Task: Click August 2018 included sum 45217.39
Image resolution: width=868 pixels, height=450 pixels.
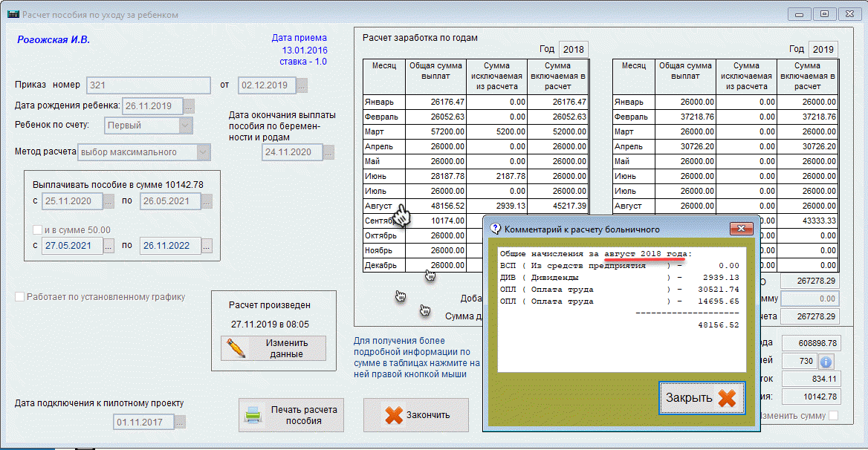Action: 557,206
